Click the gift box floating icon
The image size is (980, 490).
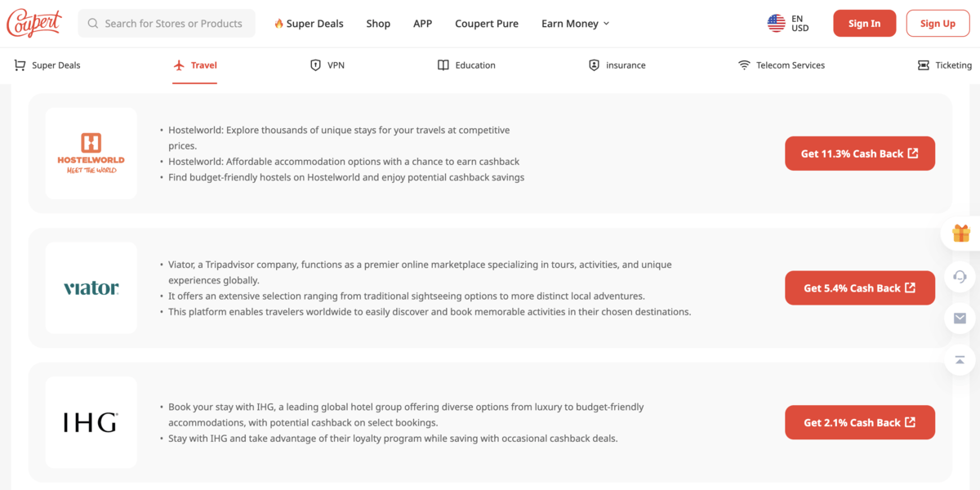(x=960, y=234)
